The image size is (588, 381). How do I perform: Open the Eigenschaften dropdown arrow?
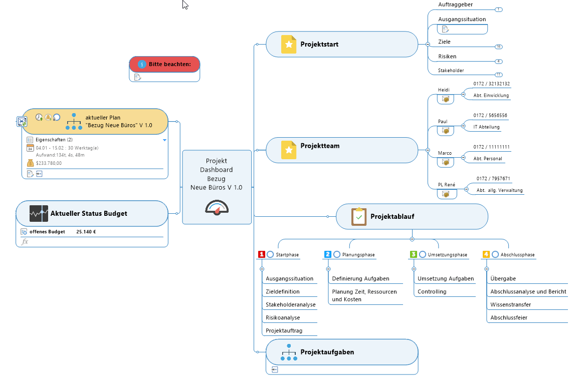click(164, 140)
